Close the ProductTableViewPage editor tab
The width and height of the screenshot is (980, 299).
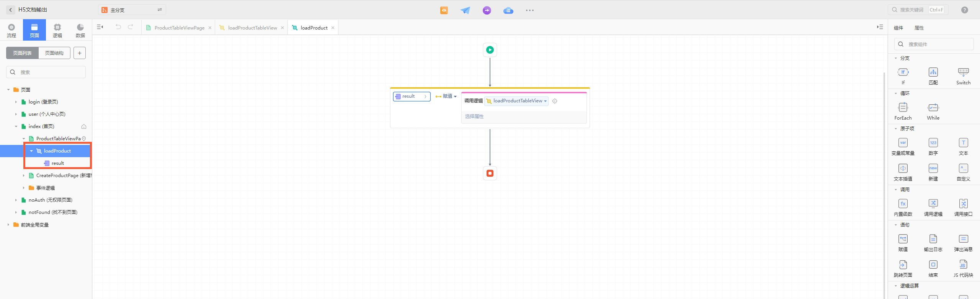pyautogui.click(x=210, y=28)
